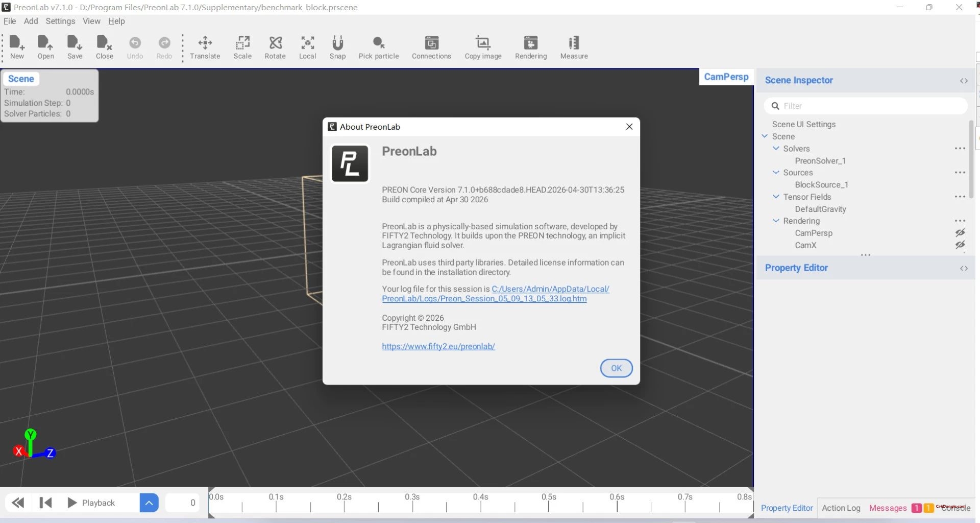Collapse the Tensor Fields group
The height and width of the screenshot is (523, 980).
(776, 197)
